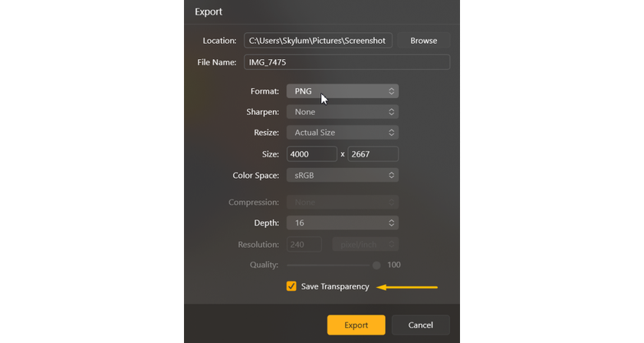Open the Sharpen dropdown set to None

coord(343,112)
